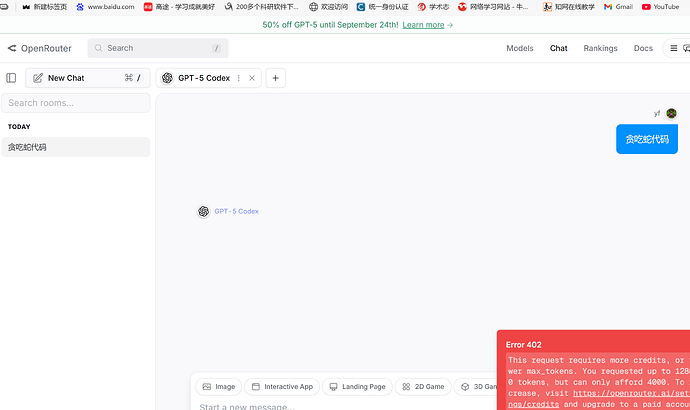Image resolution: width=690 pixels, height=410 pixels.
Task: Follow the Learn more promo link
Action: [423, 25]
